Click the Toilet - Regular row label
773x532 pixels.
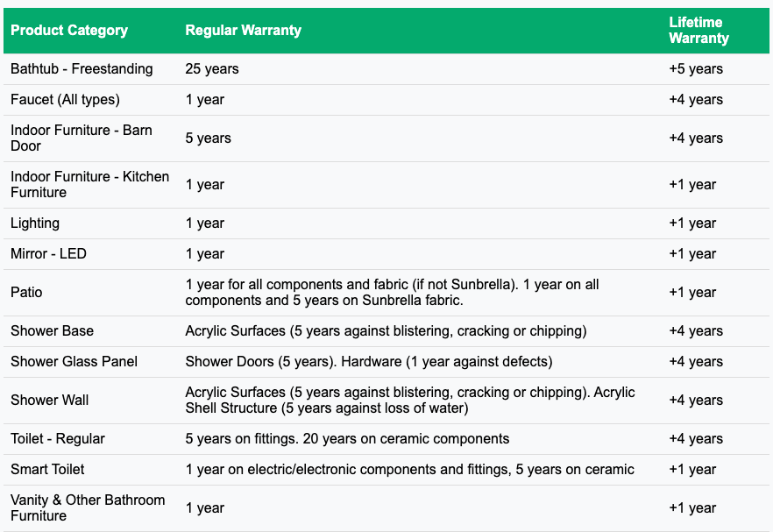click(60, 439)
